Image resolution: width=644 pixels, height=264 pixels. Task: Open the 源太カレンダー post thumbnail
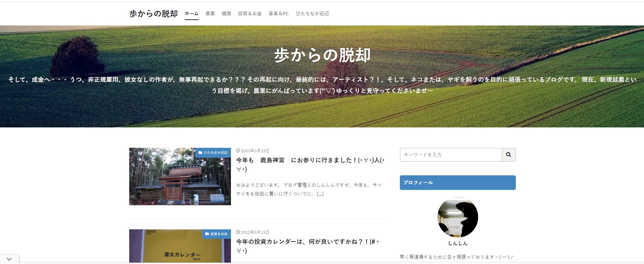[x=180, y=246]
